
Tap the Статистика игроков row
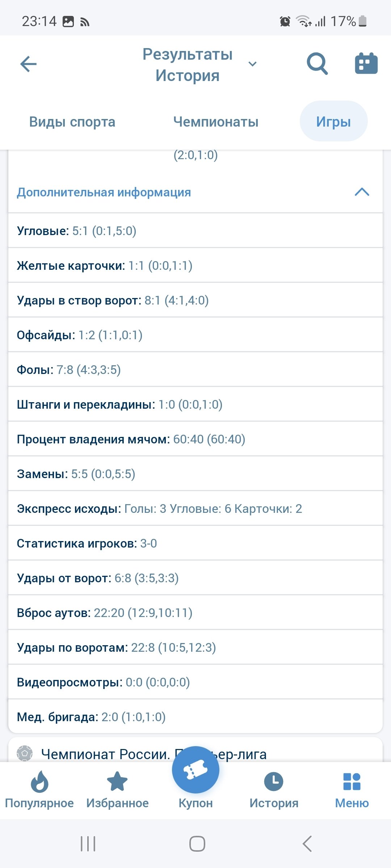coord(195,543)
